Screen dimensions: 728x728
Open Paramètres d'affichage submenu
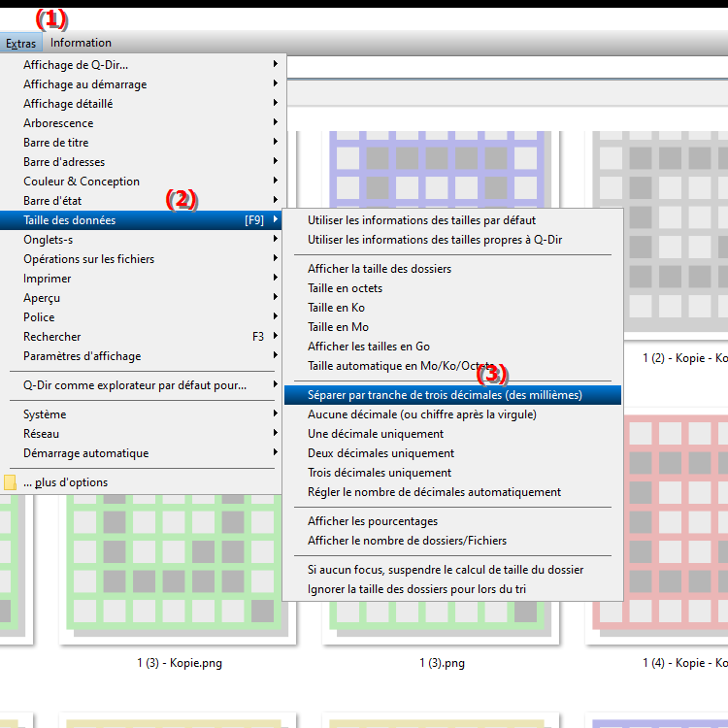tap(141, 356)
